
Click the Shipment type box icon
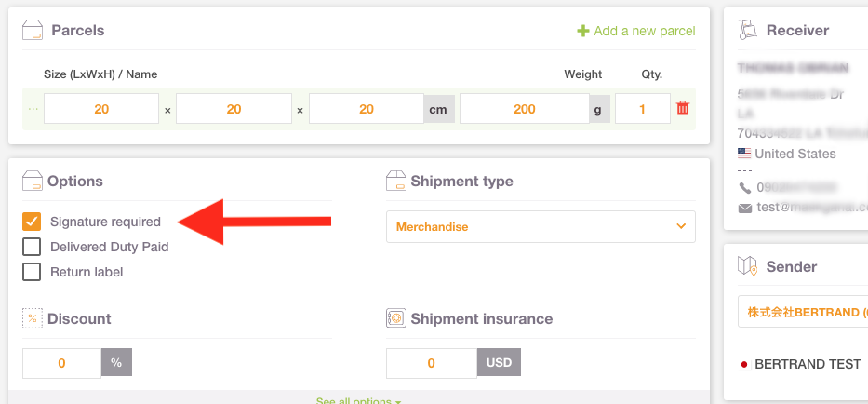pos(395,181)
